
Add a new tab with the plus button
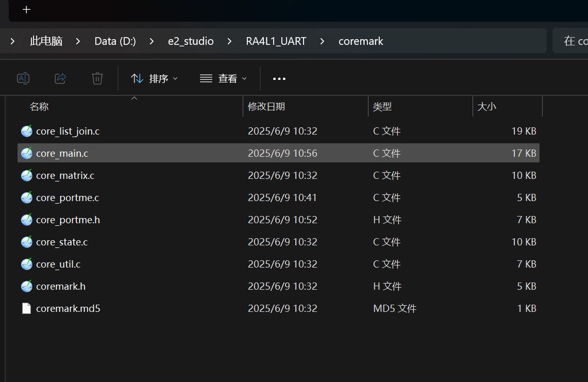(x=26, y=10)
